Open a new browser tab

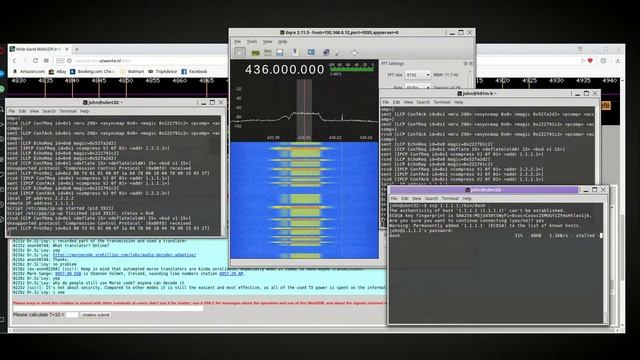coord(76,49)
